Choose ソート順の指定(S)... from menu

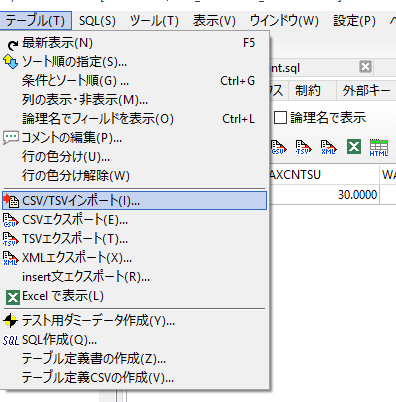(134, 62)
